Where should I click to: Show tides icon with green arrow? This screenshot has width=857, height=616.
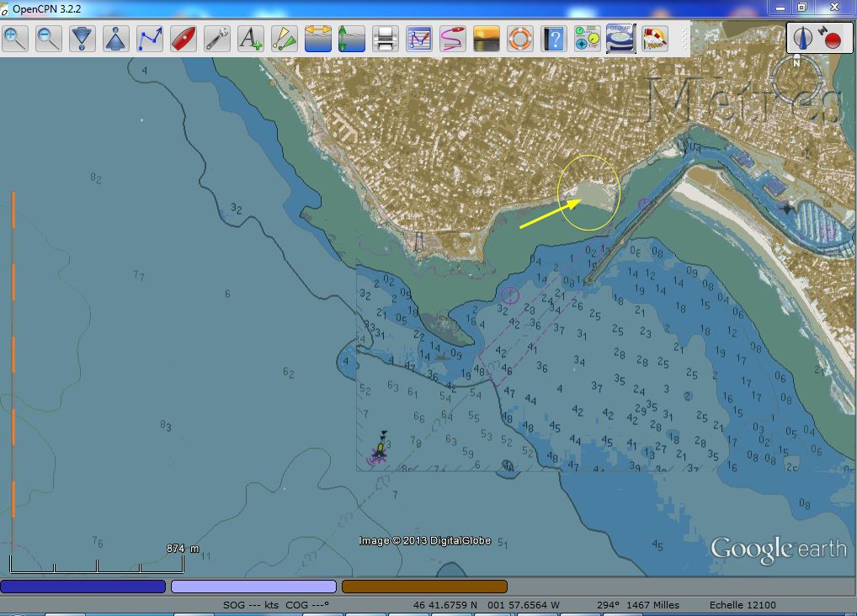(351, 39)
